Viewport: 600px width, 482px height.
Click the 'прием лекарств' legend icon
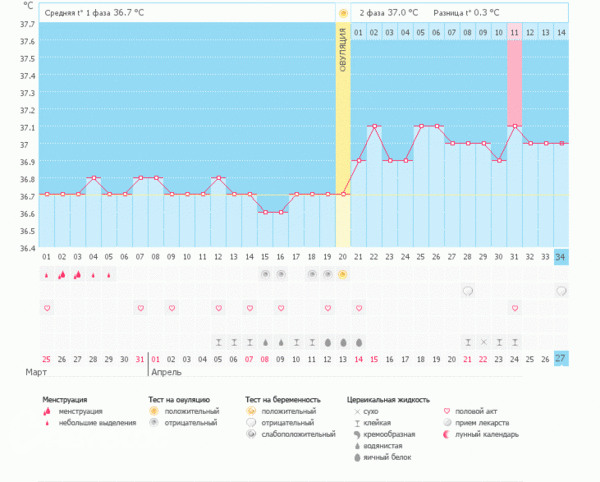(x=446, y=423)
